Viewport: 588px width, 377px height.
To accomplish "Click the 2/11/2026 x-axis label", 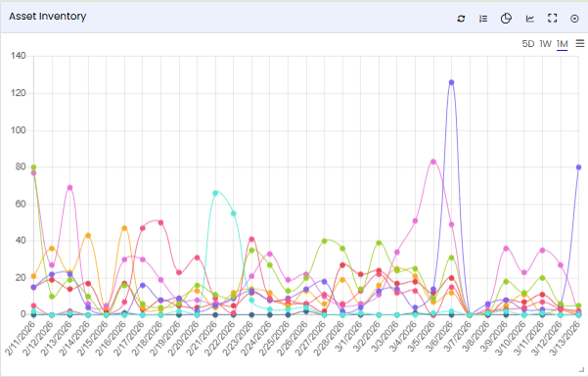I will (x=20, y=339).
